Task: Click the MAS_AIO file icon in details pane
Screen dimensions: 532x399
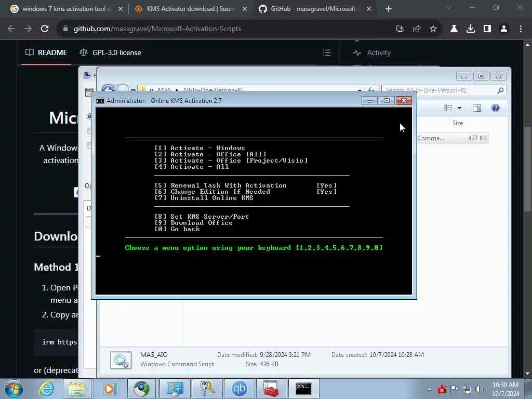Action: point(121,360)
